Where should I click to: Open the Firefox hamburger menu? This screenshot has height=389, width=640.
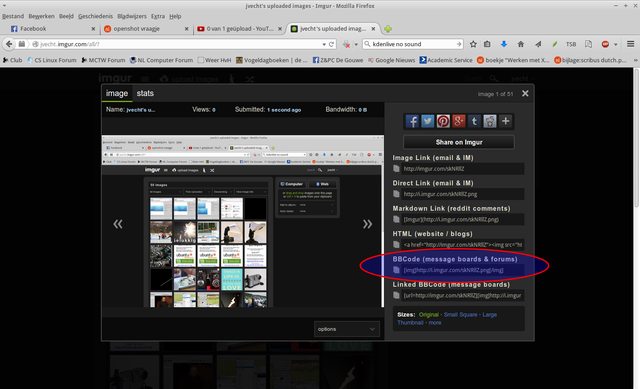click(631, 44)
